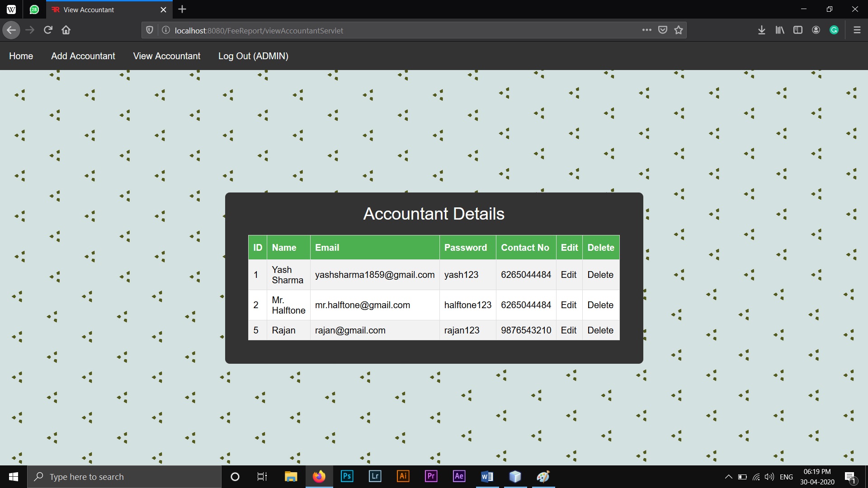868x488 pixels.
Task: Bookmark this page with star icon
Action: click(679, 30)
